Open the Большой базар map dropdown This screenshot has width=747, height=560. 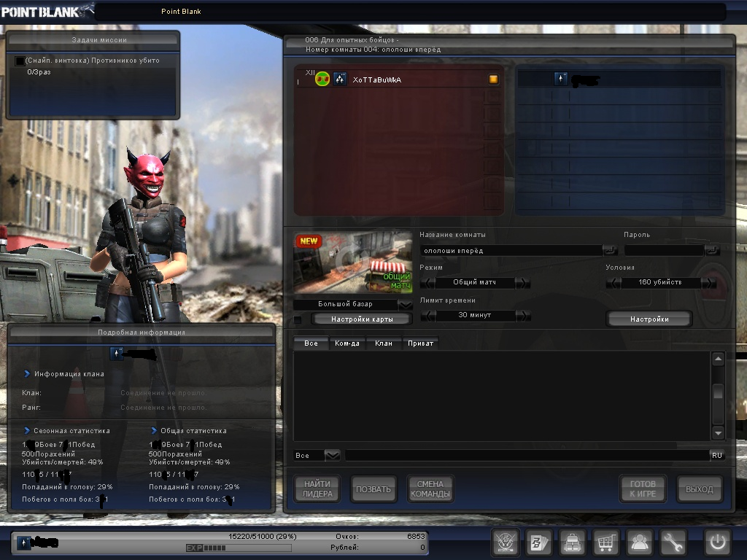coord(405,304)
